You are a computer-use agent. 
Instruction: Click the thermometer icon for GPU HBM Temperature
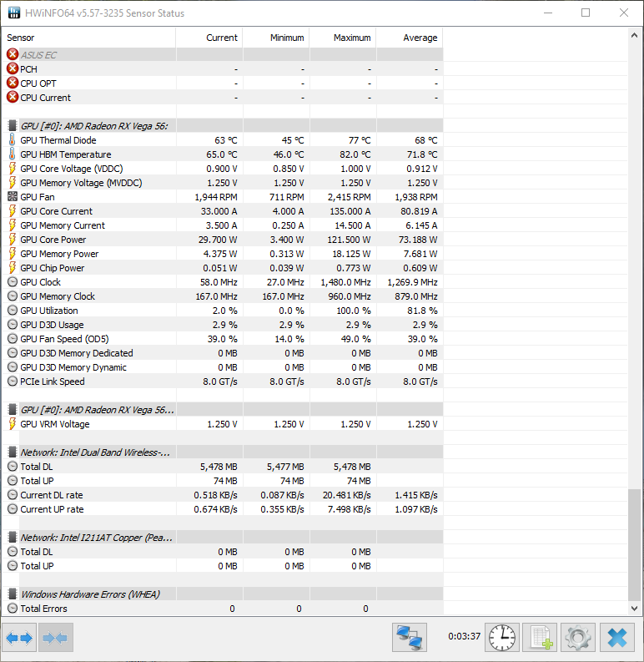[13, 154]
